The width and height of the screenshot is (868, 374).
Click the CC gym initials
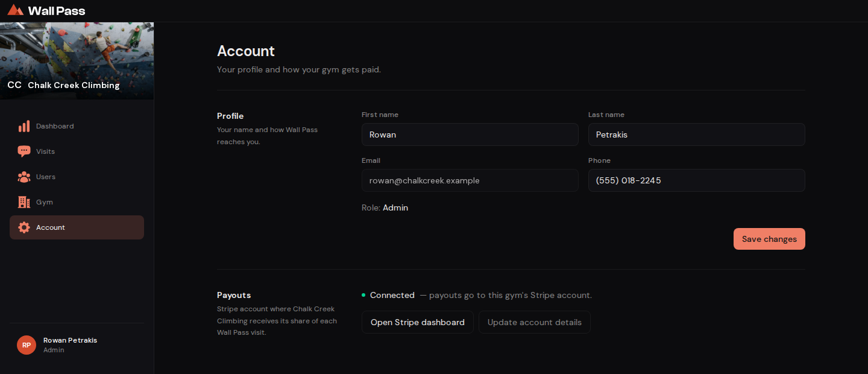click(x=14, y=86)
